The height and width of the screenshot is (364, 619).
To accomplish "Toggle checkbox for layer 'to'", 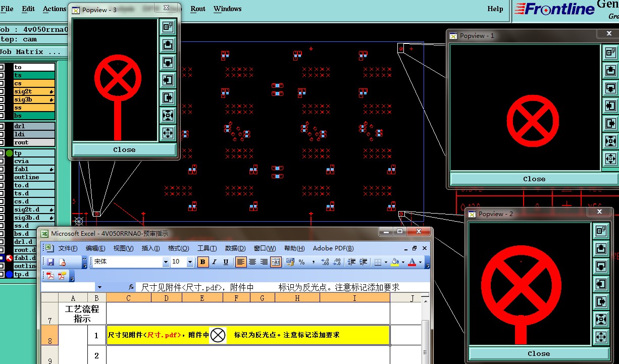I will (2, 67).
